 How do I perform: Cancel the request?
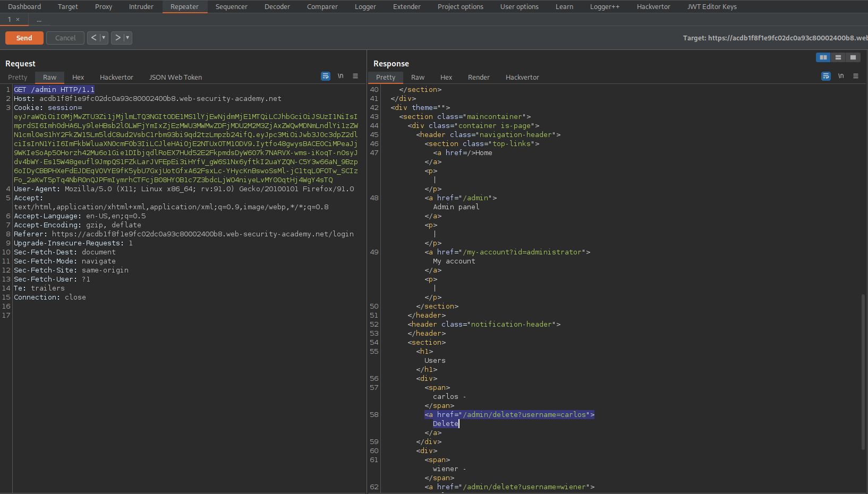(65, 38)
